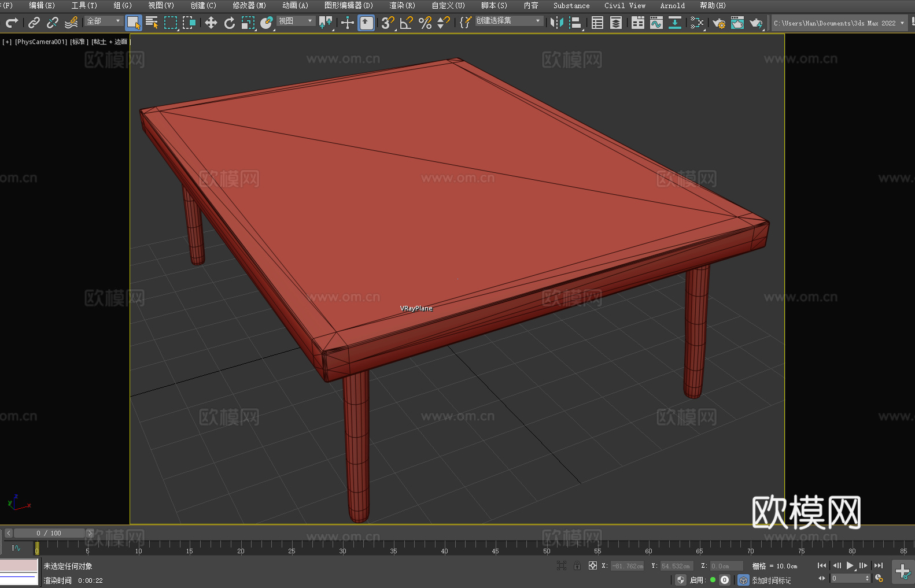The width and height of the screenshot is (915, 588).
Task: Toggle keyboard shortcut override button
Action: tap(366, 23)
